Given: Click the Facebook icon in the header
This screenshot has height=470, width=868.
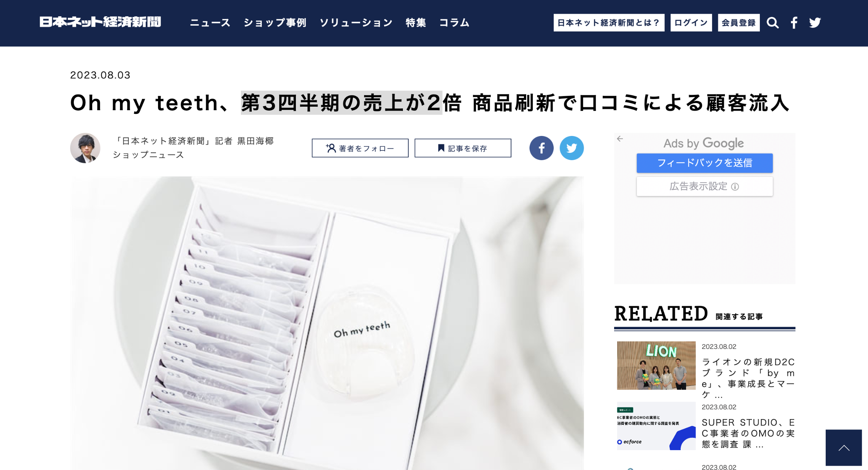Looking at the screenshot, I should [794, 23].
